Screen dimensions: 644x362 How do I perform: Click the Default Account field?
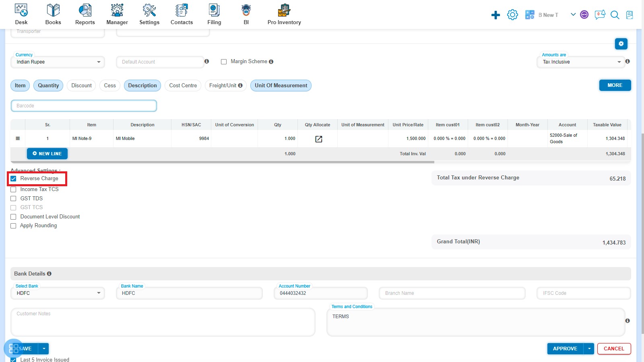(x=160, y=62)
